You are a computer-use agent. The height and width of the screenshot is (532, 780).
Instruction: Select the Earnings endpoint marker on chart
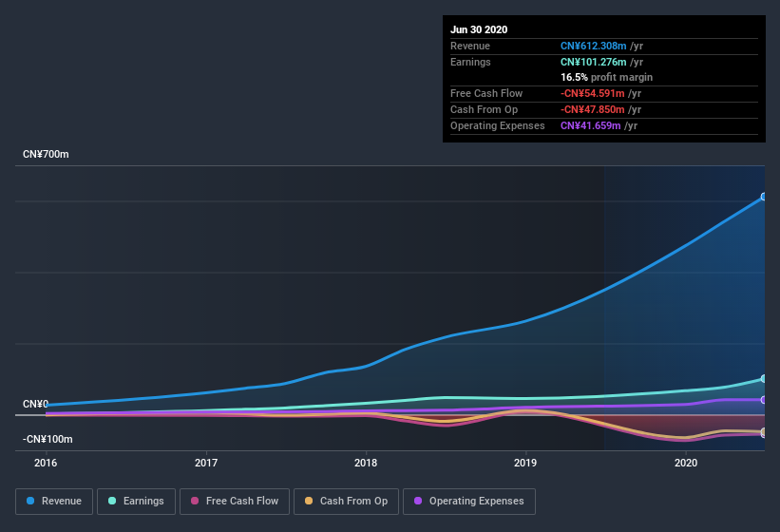click(763, 379)
